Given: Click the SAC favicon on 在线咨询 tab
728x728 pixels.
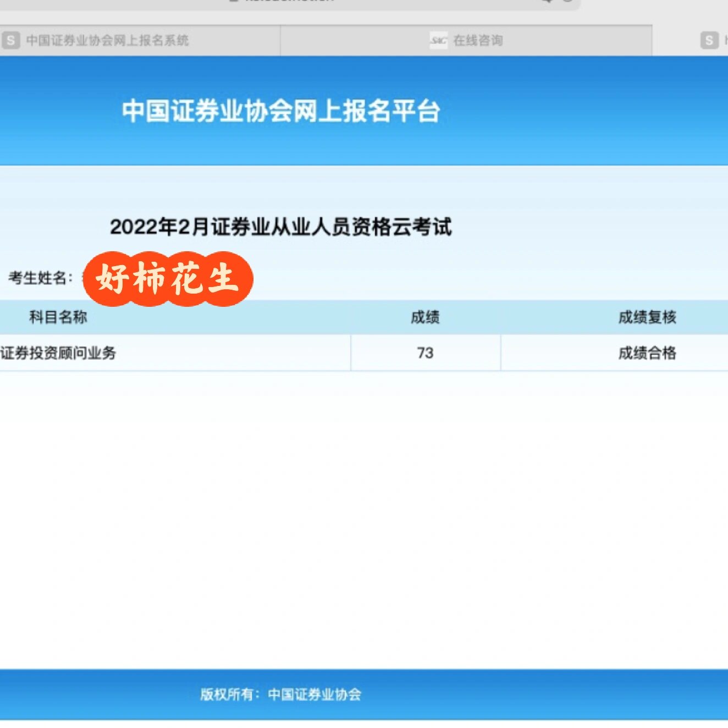Looking at the screenshot, I should tap(438, 40).
